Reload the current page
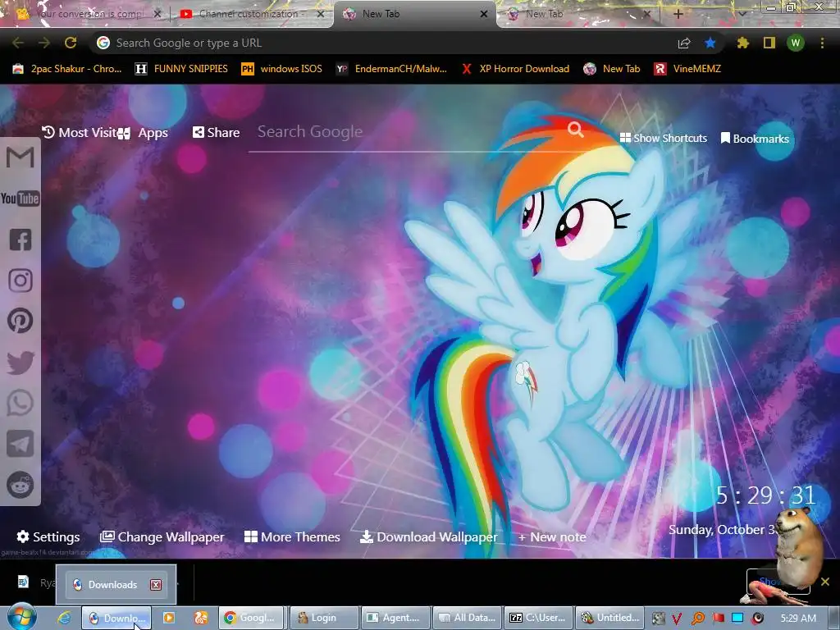Image resolution: width=840 pixels, height=630 pixels. 71,43
